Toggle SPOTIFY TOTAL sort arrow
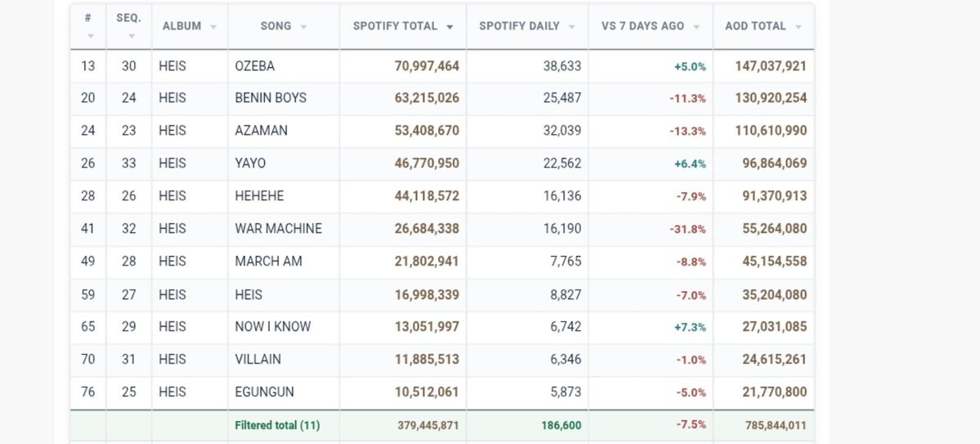980x444 pixels. [x=450, y=27]
